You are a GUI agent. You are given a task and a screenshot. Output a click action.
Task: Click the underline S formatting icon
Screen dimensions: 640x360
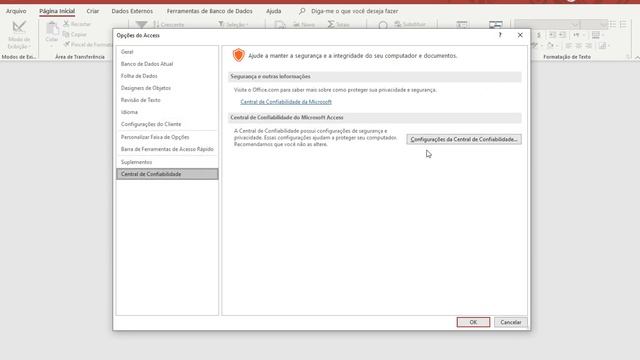[539, 35]
